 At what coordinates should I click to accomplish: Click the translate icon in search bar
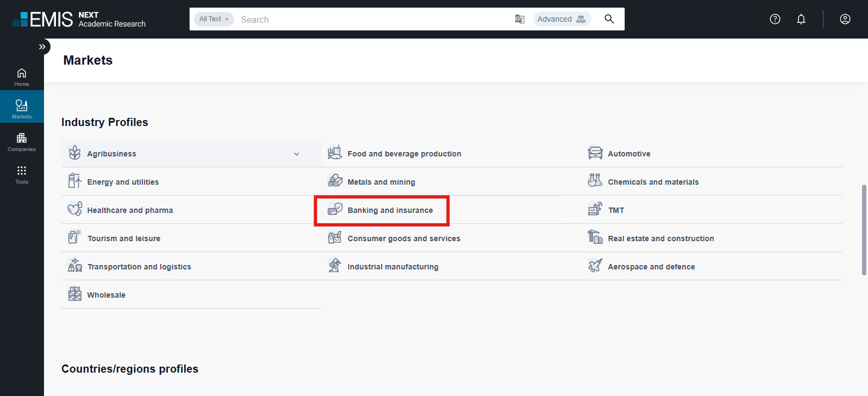coord(520,19)
